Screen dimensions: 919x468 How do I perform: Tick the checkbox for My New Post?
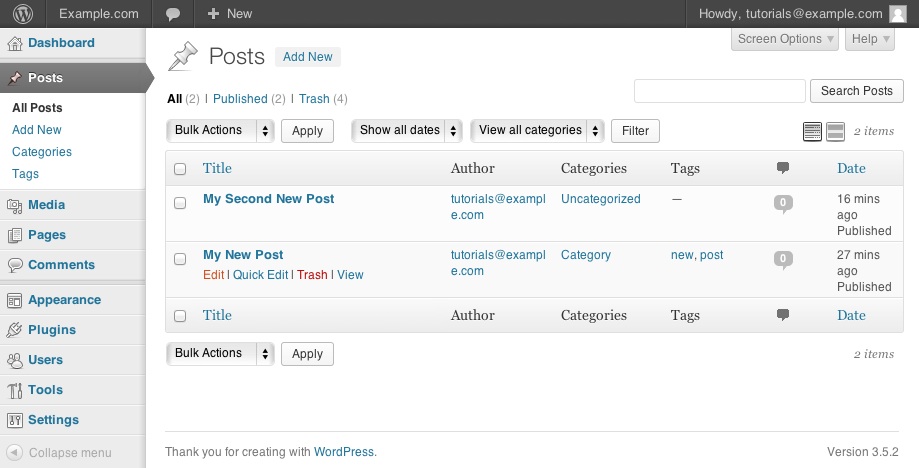pyautogui.click(x=180, y=259)
